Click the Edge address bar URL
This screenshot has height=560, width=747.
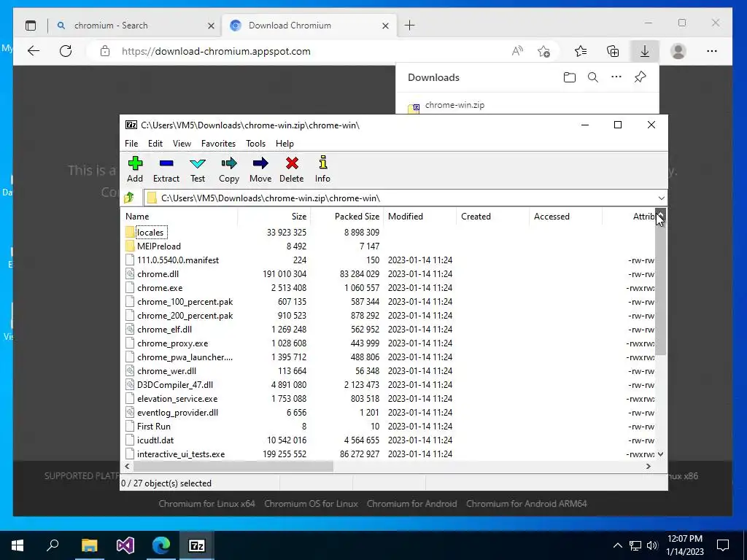216,51
